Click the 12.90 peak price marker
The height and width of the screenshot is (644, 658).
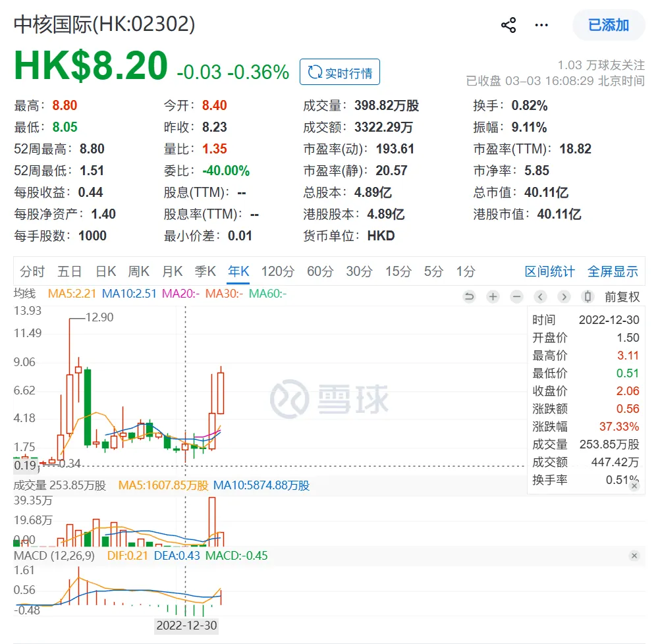[99, 317]
